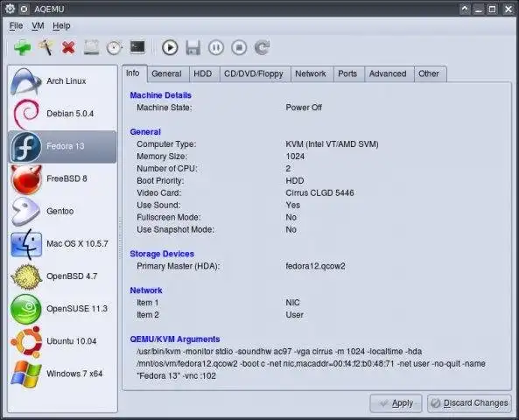Screen dimensions: 519x420
Task: Click the gear icon in title bar
Action: pyautogui.click(x=10, y=9)
